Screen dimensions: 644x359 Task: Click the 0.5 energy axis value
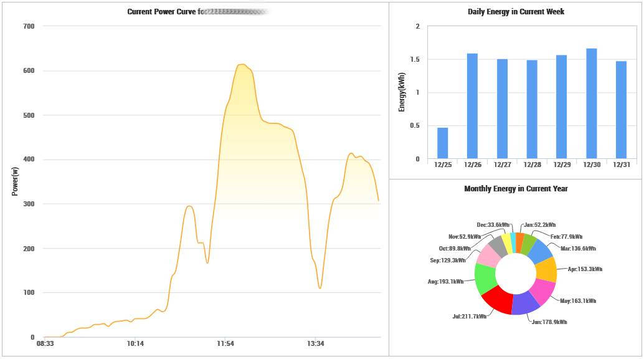414,126
